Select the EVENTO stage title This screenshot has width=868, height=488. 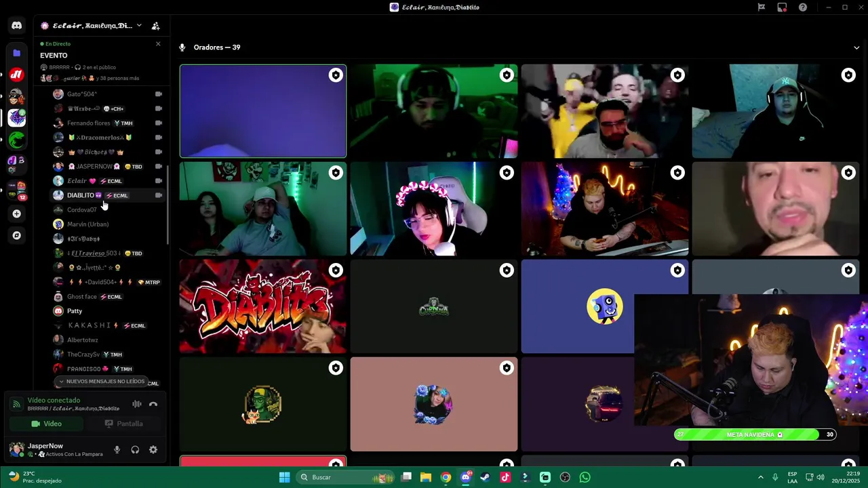[54, 56]
